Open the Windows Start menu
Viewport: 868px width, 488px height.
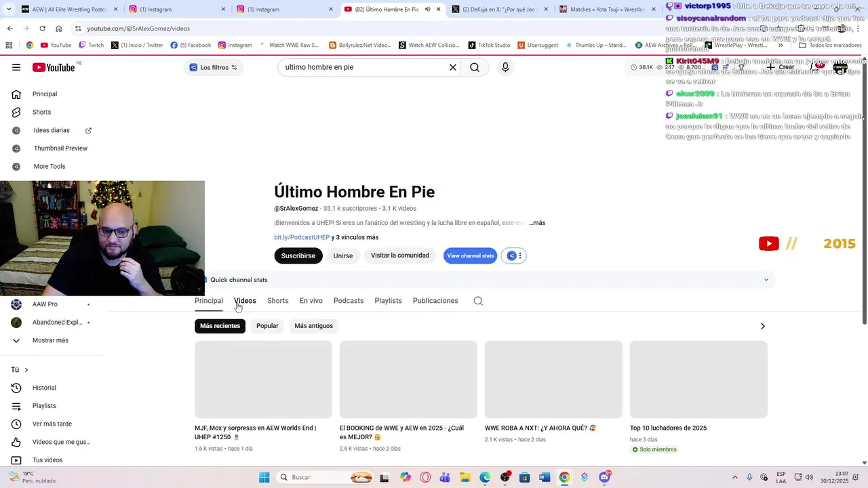[264, 477]
